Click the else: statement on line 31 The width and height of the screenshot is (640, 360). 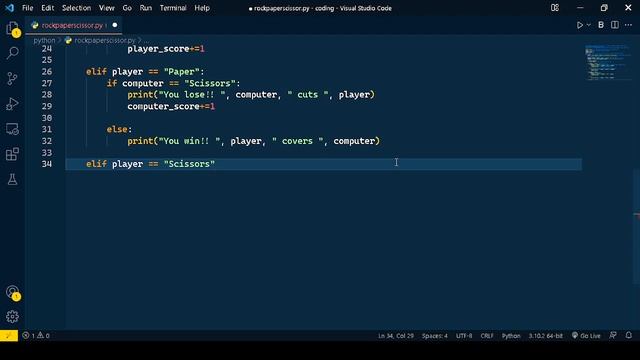(119, 129)
